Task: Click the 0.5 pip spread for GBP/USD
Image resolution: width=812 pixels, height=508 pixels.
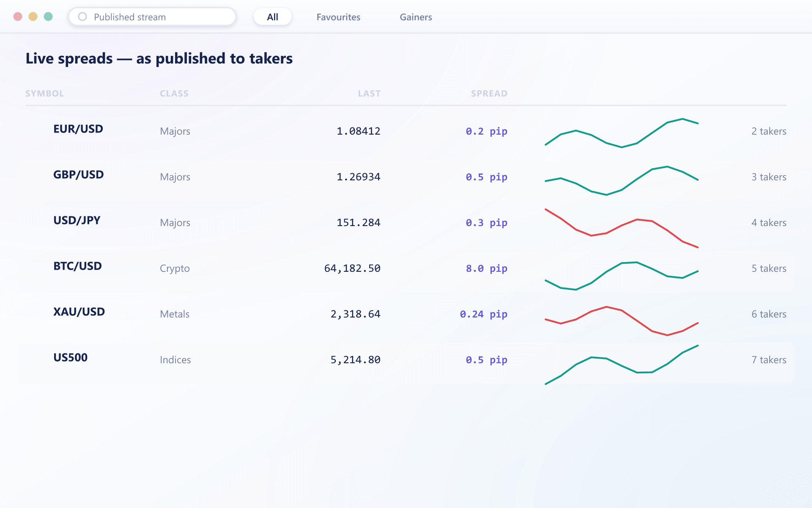Action: (x=486, y=177)
